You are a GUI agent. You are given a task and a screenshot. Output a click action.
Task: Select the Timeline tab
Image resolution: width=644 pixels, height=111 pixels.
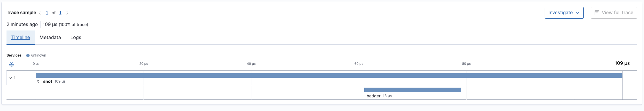point(21,37)
